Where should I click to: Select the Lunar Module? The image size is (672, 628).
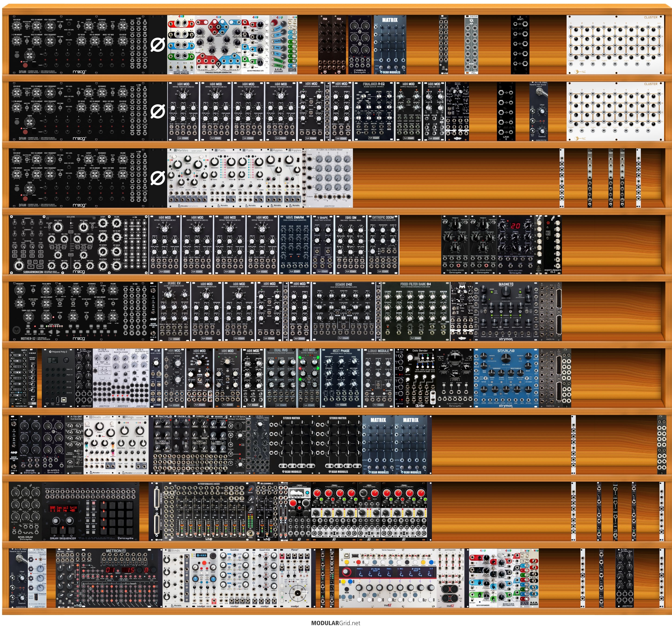(378, 378)
